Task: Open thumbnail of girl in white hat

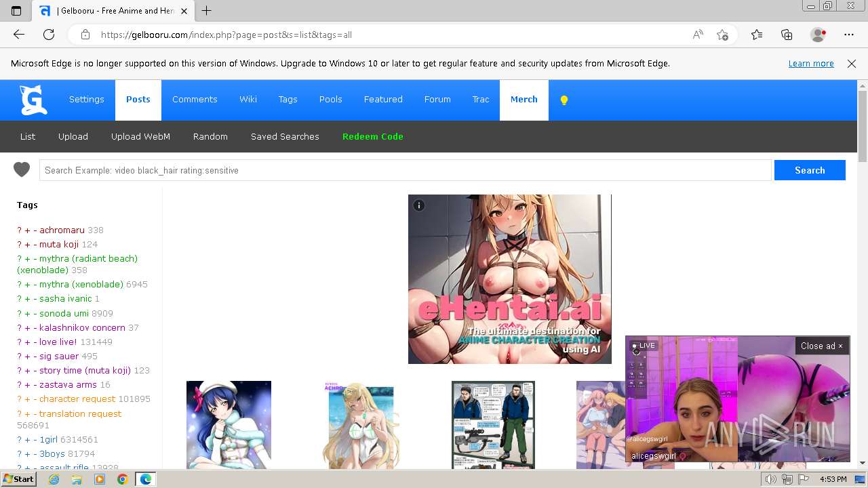Action: click(229, 425)
